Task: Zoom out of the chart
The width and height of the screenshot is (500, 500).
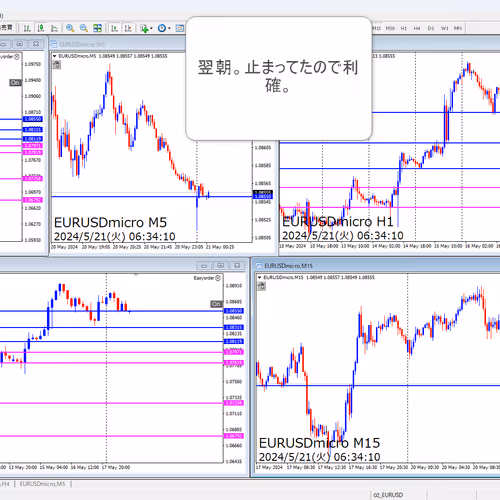Action: click(84, 28)
